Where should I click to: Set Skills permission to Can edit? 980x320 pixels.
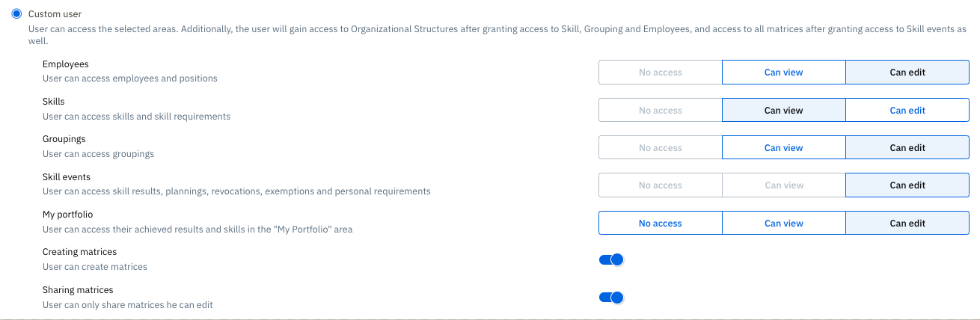pyautogui.click(x=907, y=111)
